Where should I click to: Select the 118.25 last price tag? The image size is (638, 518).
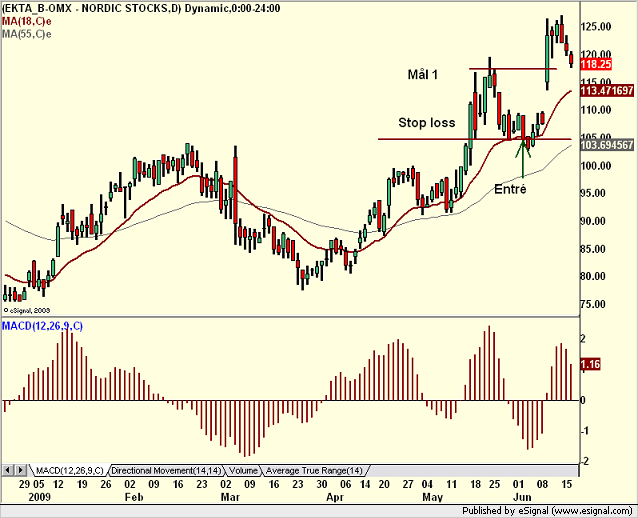coord(596,64)
